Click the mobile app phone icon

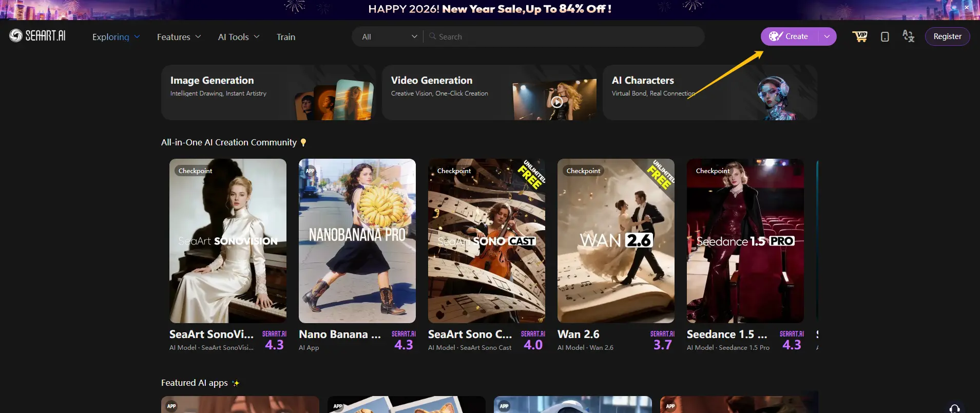click(x=885, y=36)
